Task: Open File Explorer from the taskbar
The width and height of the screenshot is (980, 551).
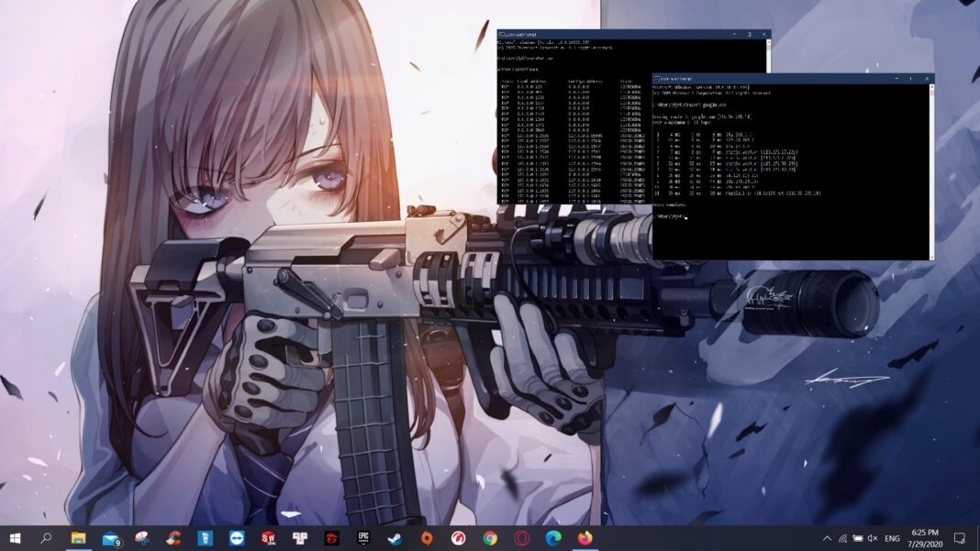Action: 77,536
